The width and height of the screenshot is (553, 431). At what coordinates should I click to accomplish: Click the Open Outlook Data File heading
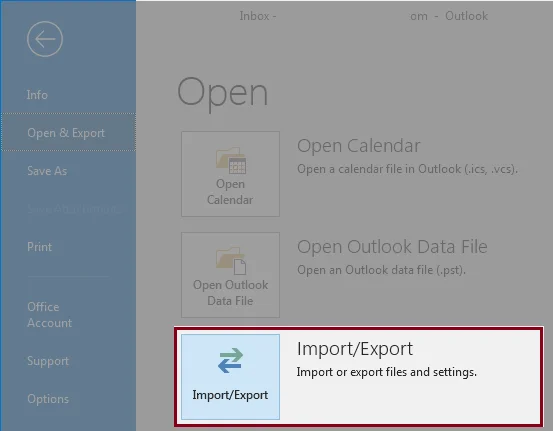pos(392,247)
